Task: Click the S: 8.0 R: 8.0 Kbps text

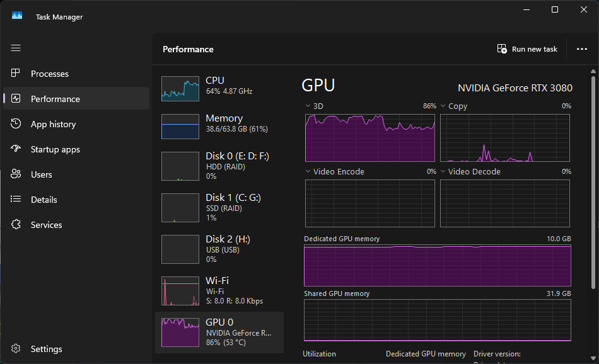Action: coord(235,301)
